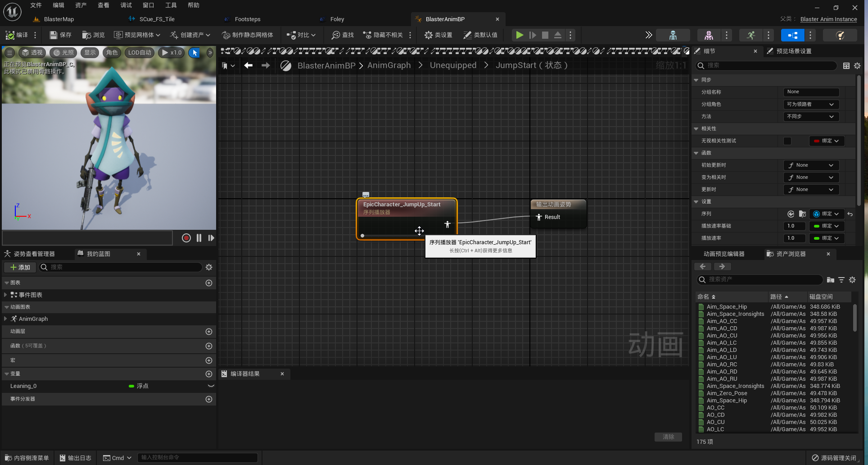Image resolution: width=868 pixels, height=465 pixels.
Task: Collapse the 函数 section
Action: point(696,153)
